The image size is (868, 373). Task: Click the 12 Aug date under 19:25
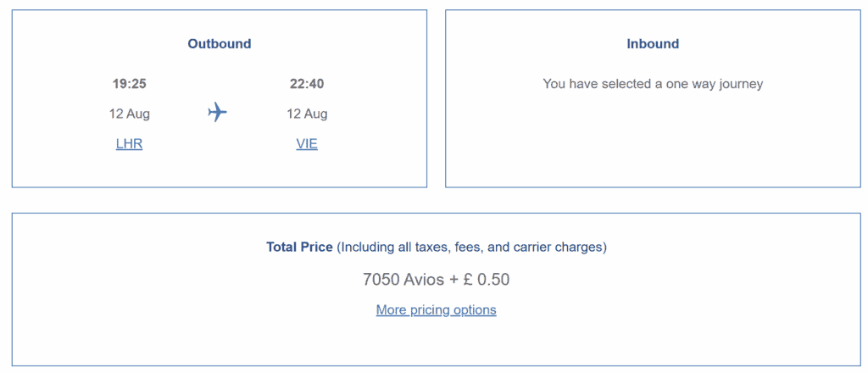click(130, 114)
